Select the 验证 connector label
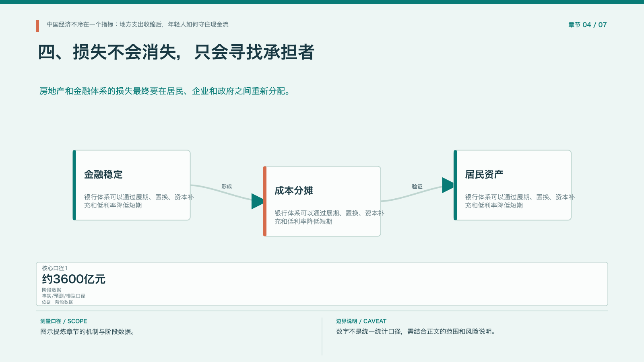The width and height of the screenshot is (644, 362). [417, 187]
